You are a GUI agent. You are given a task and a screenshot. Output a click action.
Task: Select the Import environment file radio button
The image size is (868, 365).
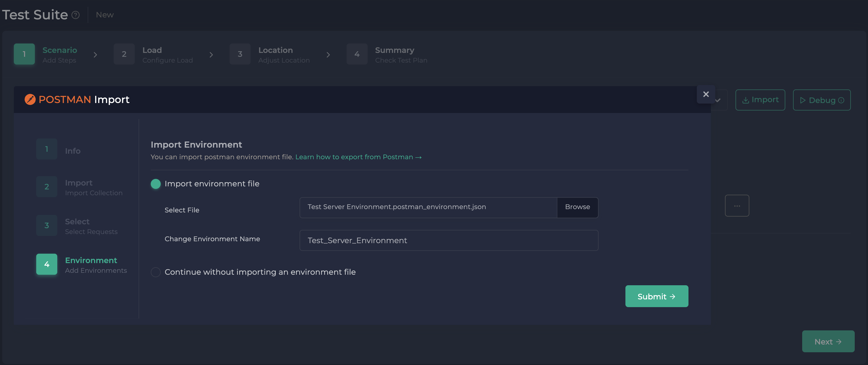pos(155,184)
